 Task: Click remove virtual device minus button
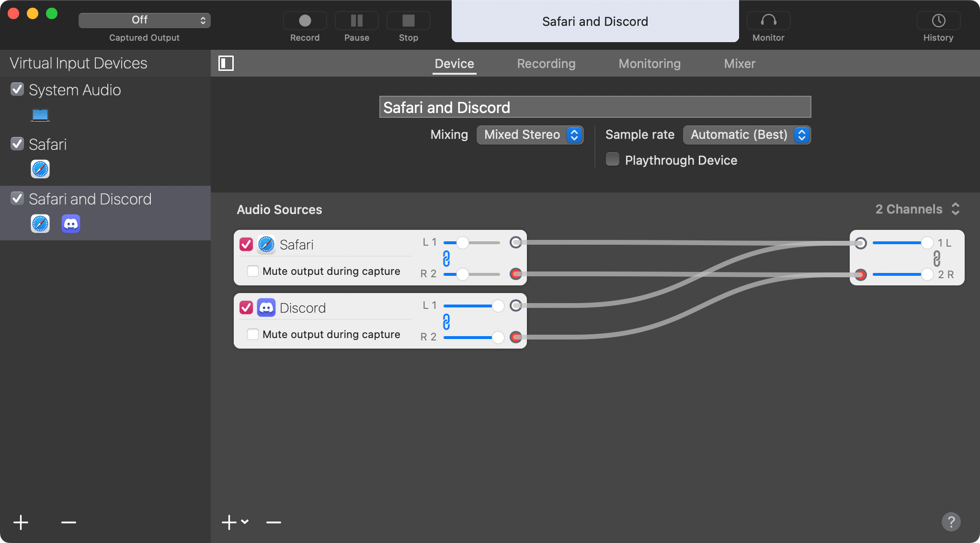(68, 522)
